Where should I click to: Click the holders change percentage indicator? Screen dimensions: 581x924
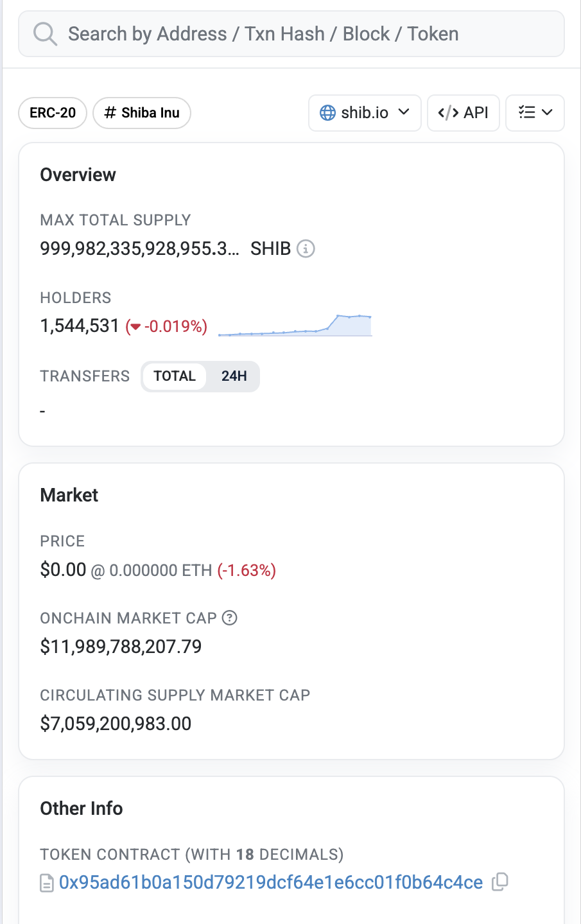point(167,326)
